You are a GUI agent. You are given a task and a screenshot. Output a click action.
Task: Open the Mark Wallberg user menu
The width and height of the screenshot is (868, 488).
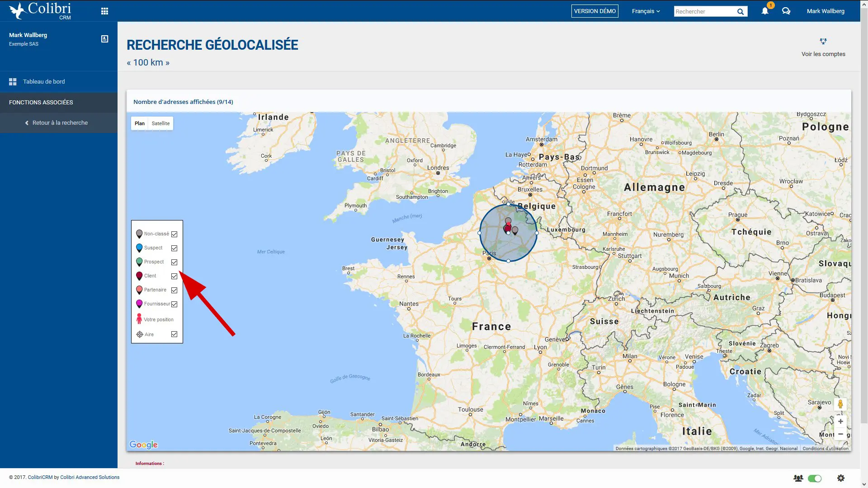pyautogui.click(x=825, y=11)
